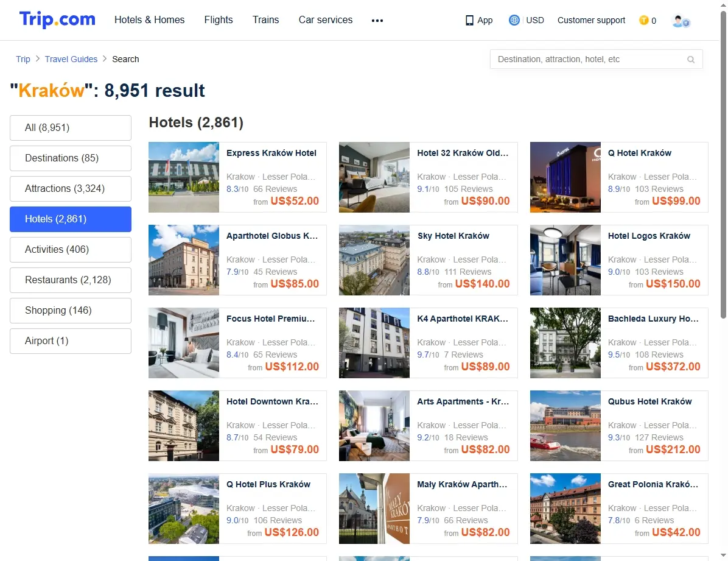Open K4 Aparthotel photo
Screen dimensions: 728x561
(x=374, y=342)
